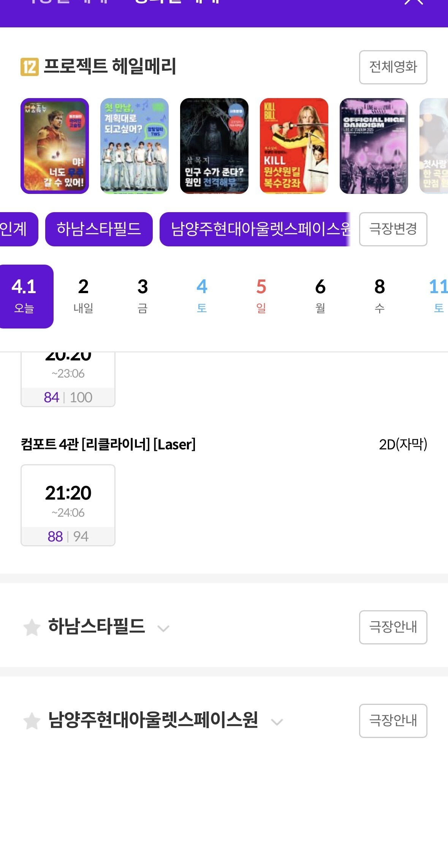
Task: Select the 하남스타필드 theater chip
Action: tap(99, 229)
